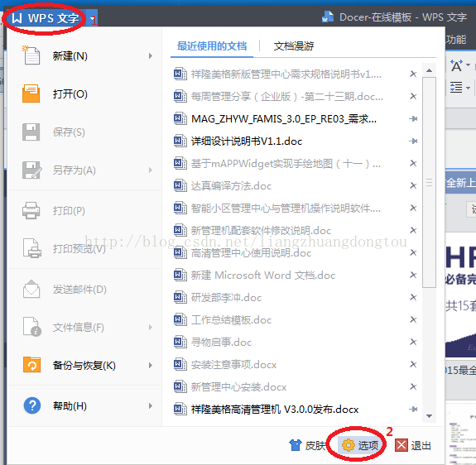Click the 退出 exit button

coord(413,446)
